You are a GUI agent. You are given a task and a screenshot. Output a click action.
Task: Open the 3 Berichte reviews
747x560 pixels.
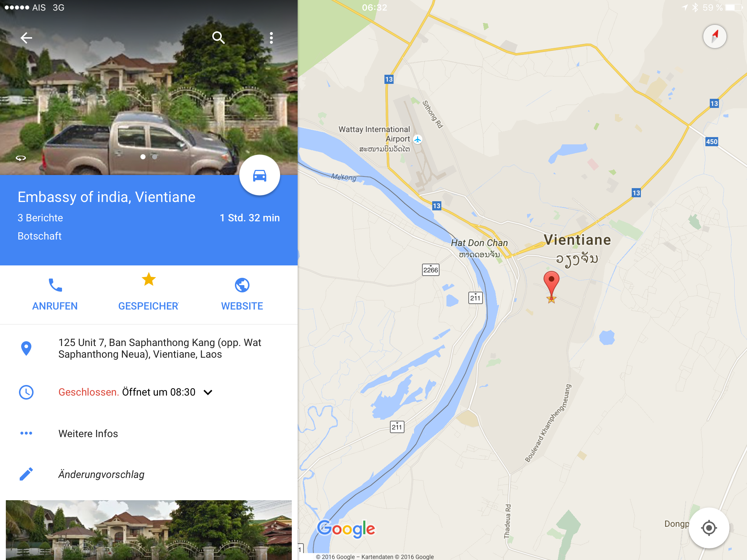(40, 218)
